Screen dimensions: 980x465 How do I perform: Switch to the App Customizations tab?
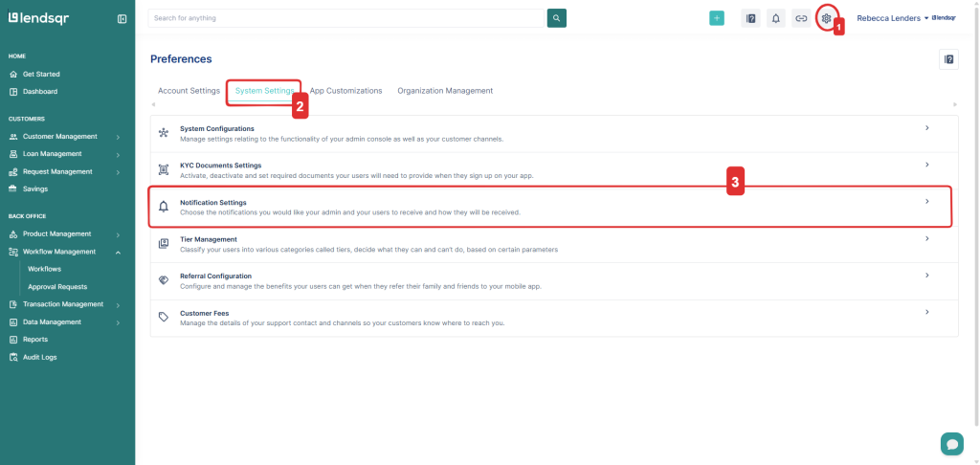345,91
